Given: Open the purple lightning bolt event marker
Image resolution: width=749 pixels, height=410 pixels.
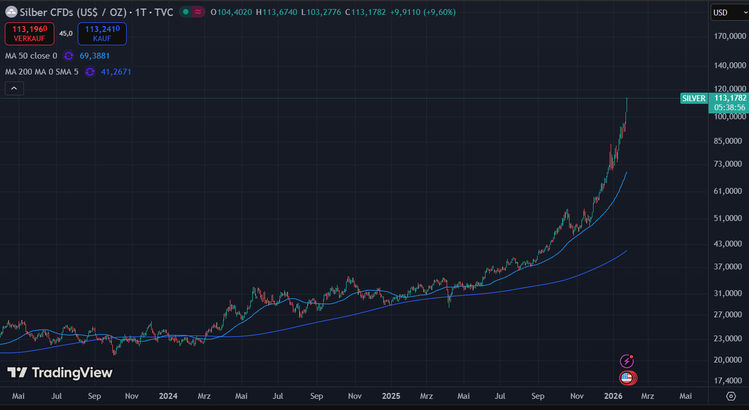Looking at the screenshot, I should 627,360.
